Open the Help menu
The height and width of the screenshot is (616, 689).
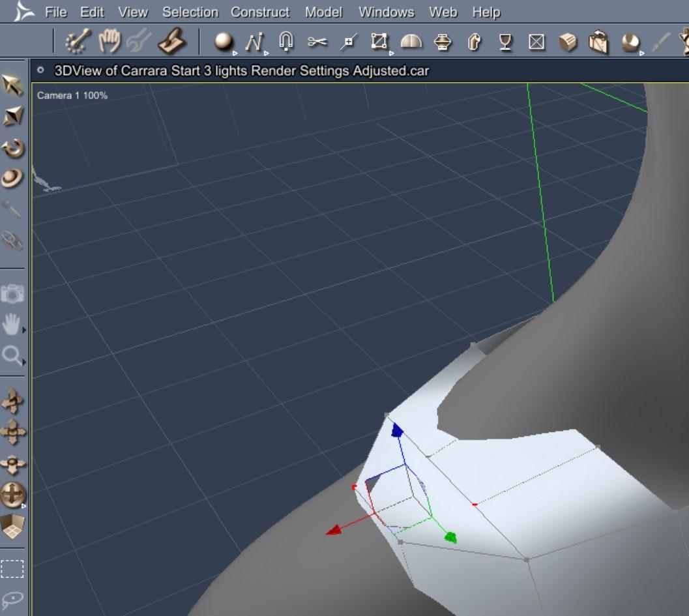pyautogui.click(x=486, y=12)
